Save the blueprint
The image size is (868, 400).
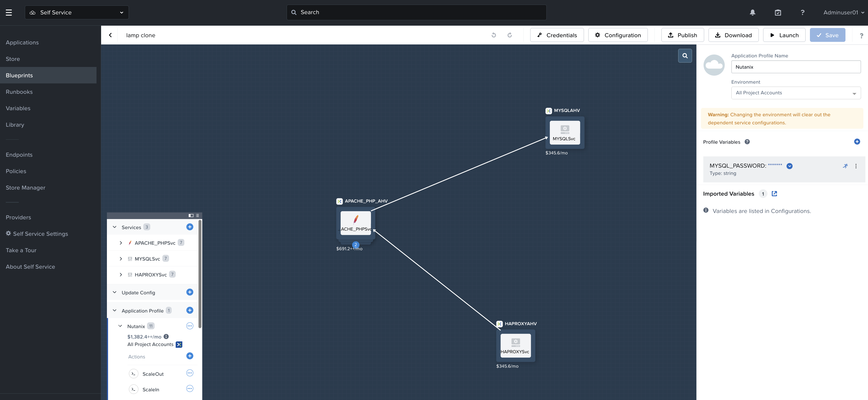tap(827, 35)
